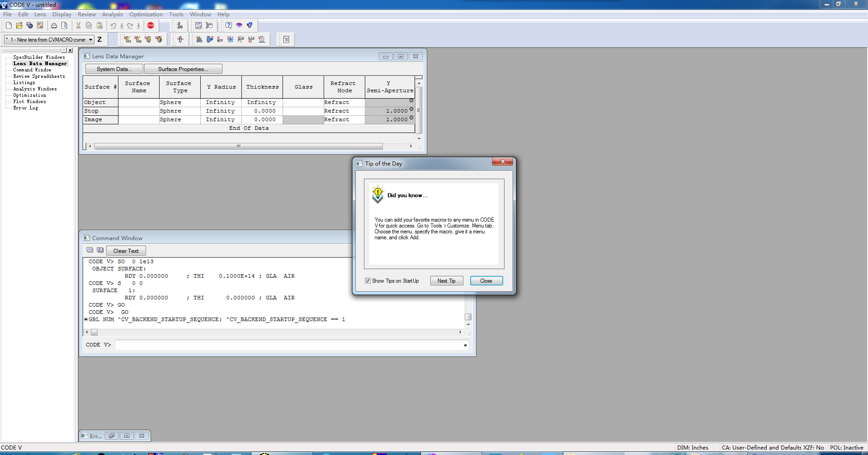
Task: Open the File menu
Action: coord(8,14)
